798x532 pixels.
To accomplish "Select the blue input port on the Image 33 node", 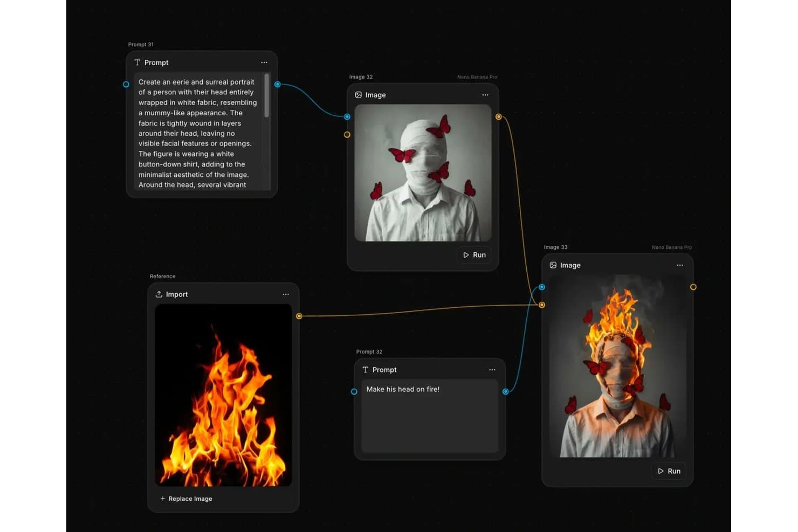I will pos(542,287).
